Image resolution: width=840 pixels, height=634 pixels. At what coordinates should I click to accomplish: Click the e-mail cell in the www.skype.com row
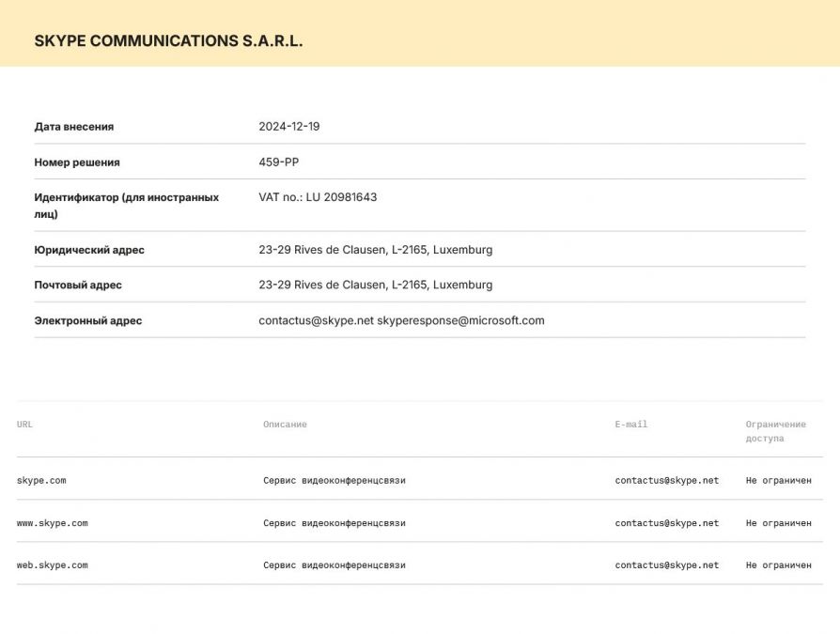pyautogui.click(x=667, y=523)
